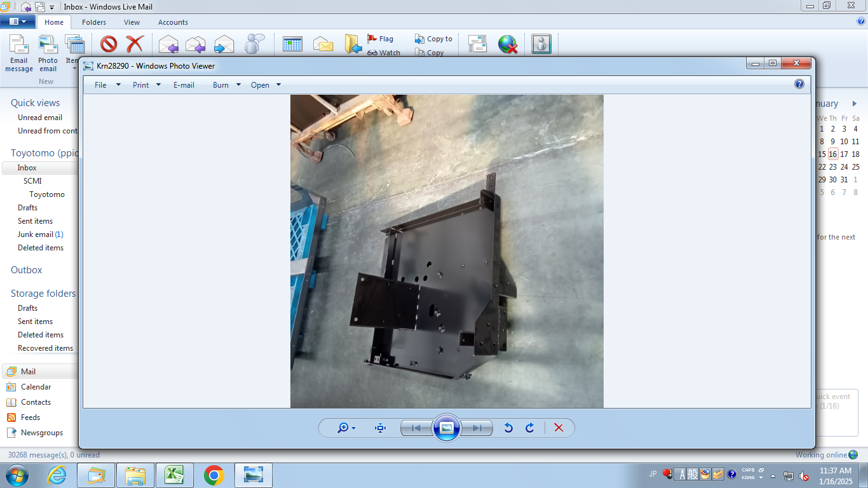Click the Sign in person icon
The image size is (868, 488).
(541, 44)
